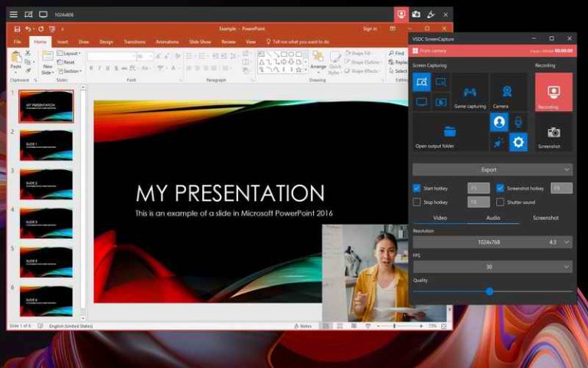The width and height of the screenshot is (588, 368).
Task: Click Sign in in PowerPoint title bar
Action: point(370,28)
